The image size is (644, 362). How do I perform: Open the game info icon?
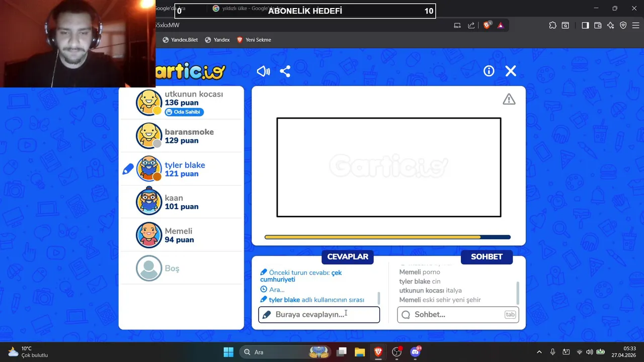tap(489, 71)
